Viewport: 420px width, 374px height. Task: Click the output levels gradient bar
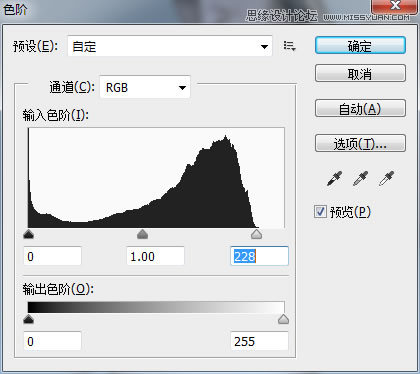(156, 307)
